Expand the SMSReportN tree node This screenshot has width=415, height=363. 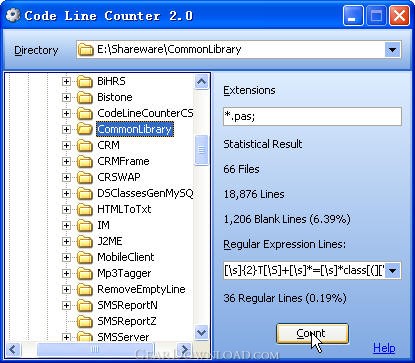click(x=66, y=305)
